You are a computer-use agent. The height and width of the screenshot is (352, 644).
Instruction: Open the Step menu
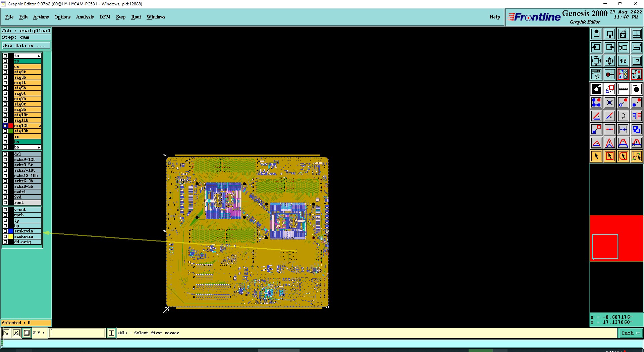[x=121, y=17]
